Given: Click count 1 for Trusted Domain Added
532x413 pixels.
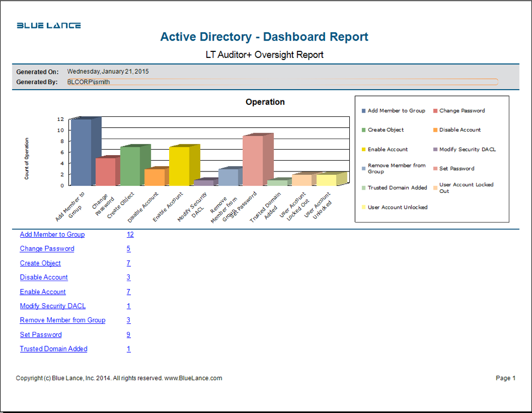Looking at the screenshot, I should tap(129, 349).
